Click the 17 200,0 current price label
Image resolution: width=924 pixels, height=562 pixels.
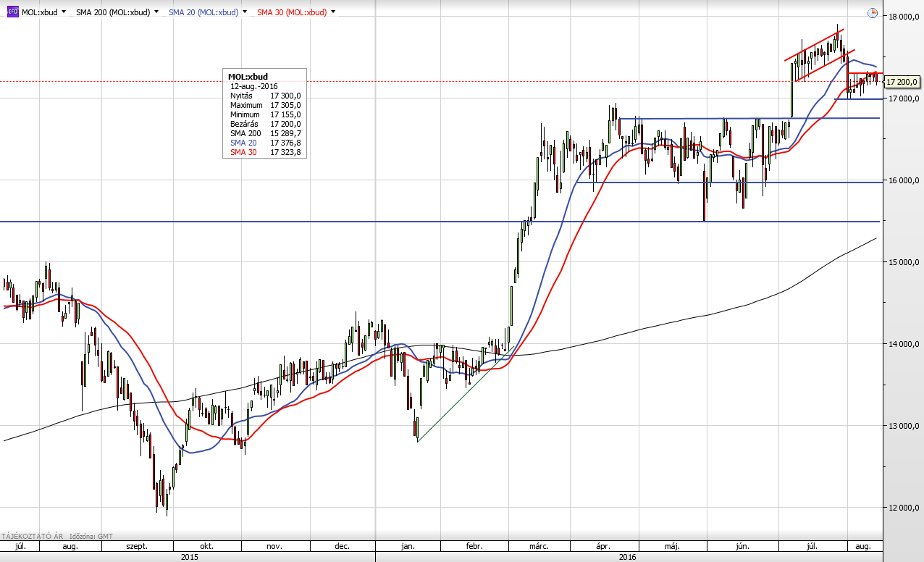tap(902, 82)
